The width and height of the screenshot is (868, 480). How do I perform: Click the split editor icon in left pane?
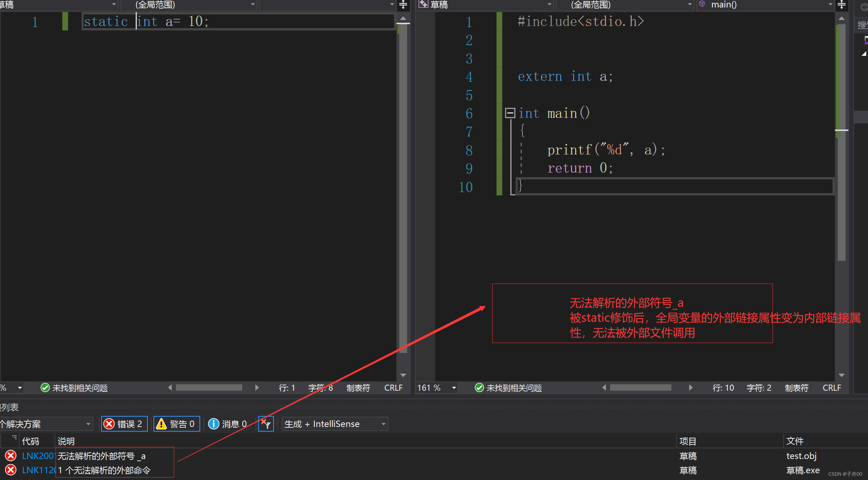coord(403,5)
